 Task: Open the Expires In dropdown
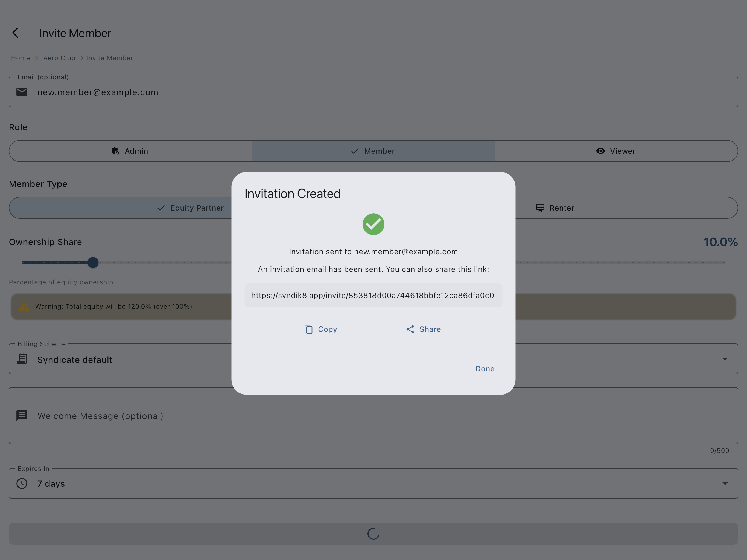click(x=373, y=483)
